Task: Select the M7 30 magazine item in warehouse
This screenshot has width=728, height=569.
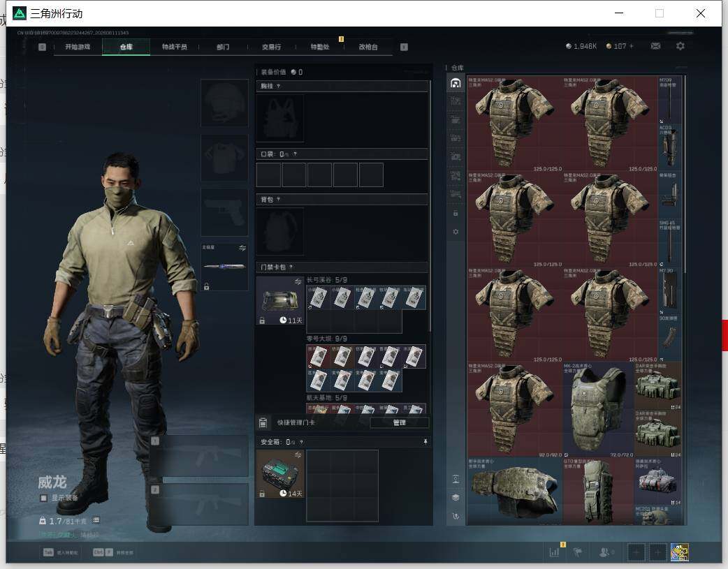Action: point(670,291)
